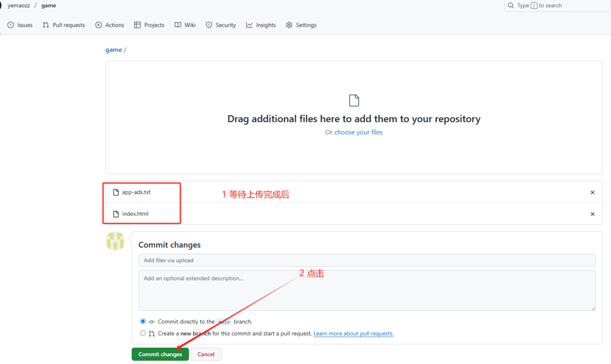Click the optional extended description box
Screen dimensions: 611x364
click(x=367, y=291)
